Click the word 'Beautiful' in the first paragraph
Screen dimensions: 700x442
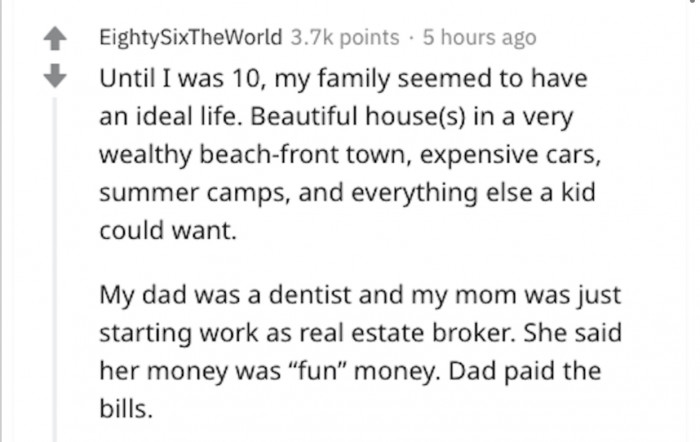[304, 117]
